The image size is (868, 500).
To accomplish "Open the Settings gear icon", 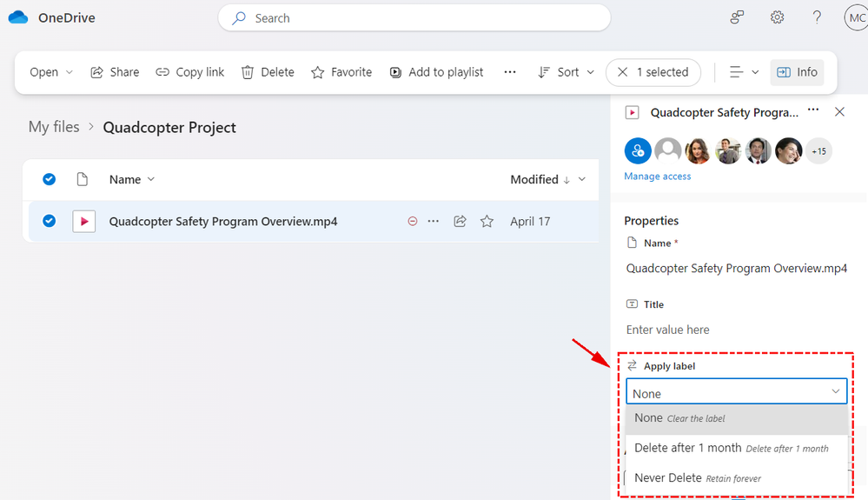I will tap(778, 17).
